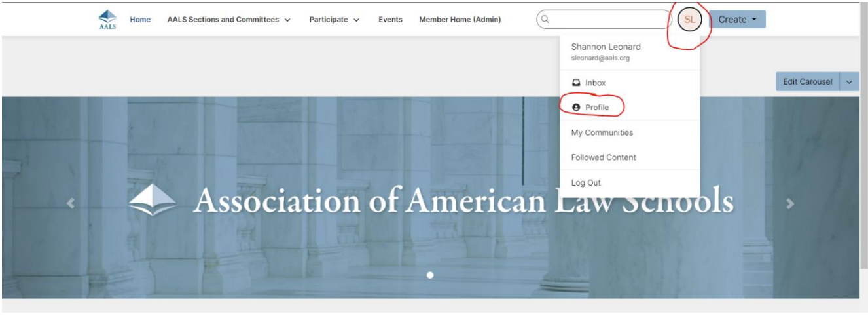
Task: Open Member Home (Admin)
Action: point(460,20)
